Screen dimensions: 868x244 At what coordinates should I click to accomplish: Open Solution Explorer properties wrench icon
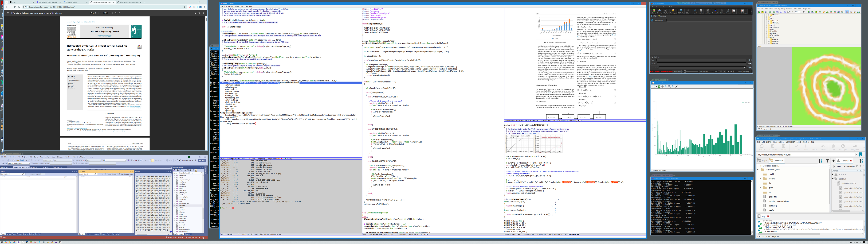(x=193, y=170)
